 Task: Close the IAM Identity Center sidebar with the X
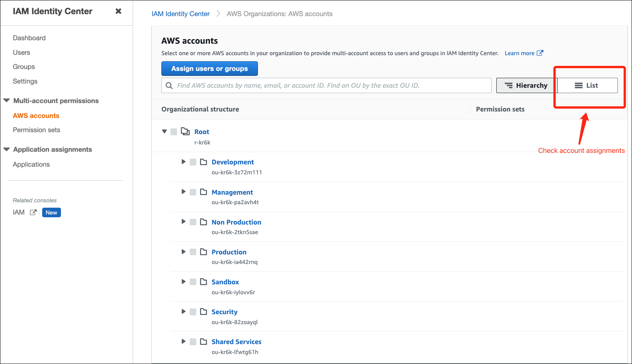point(118,11)
